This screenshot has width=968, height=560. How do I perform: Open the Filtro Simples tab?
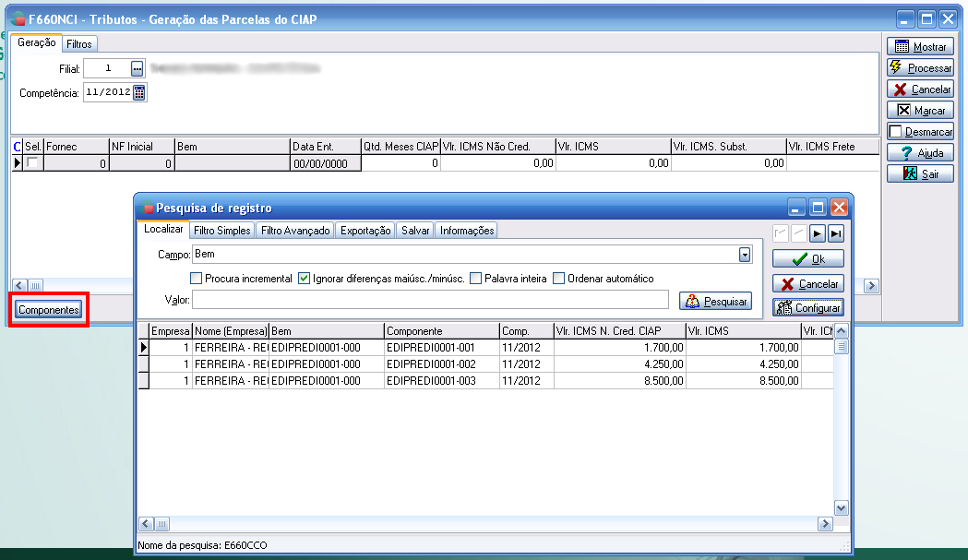click(x=221, y=231)
